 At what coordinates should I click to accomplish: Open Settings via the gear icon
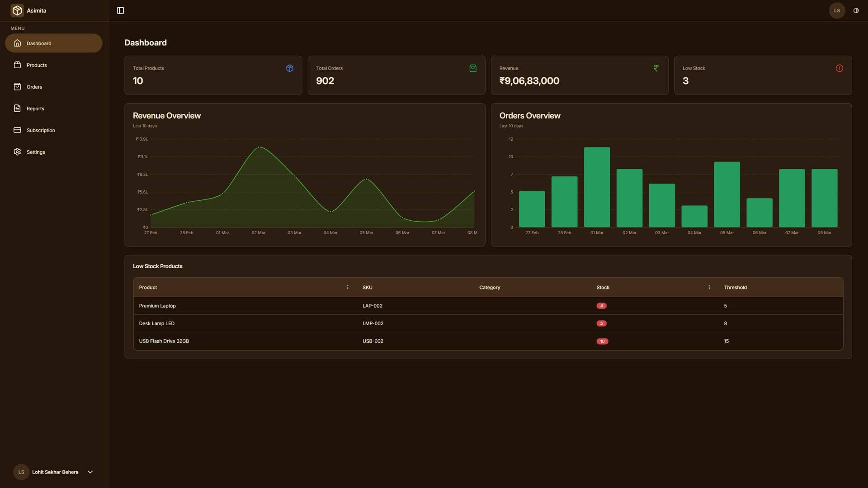17,152
